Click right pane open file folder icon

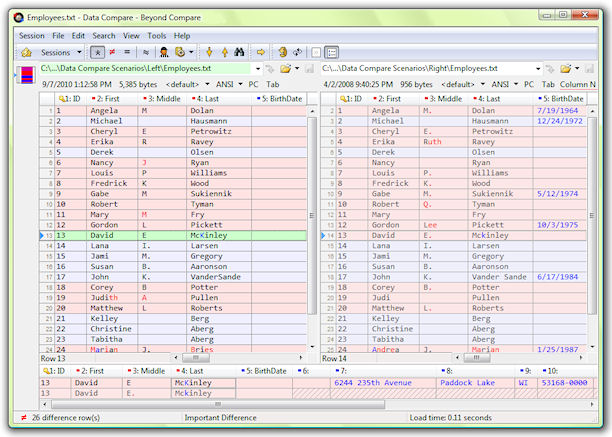pos(565,69)
